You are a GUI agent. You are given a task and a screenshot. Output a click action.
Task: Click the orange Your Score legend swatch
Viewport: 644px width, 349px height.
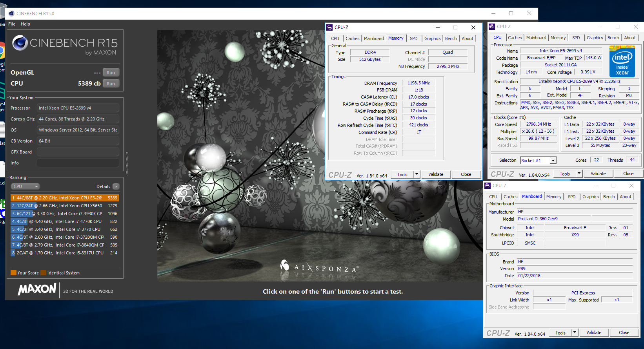tap(14, 273)
